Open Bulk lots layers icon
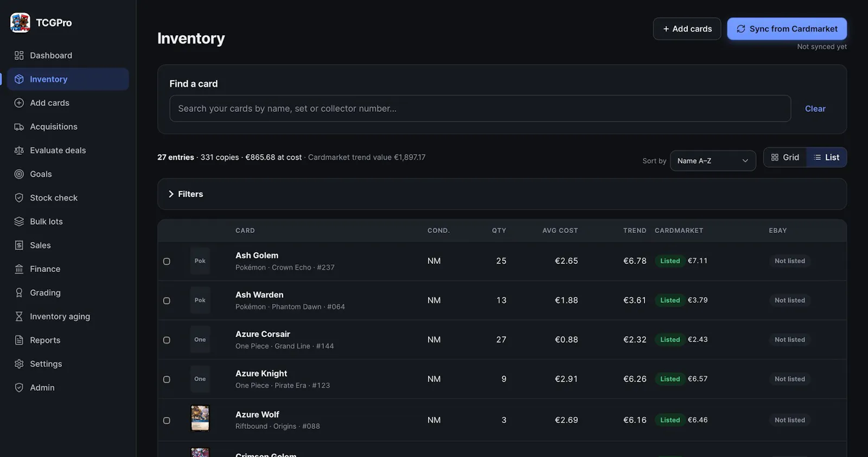 pos(19,221)
